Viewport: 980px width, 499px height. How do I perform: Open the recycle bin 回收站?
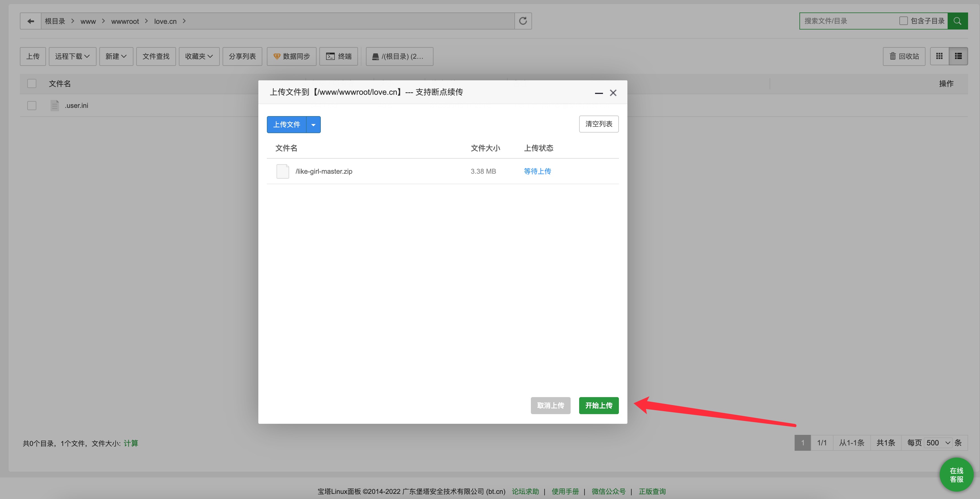coord(904,56)
